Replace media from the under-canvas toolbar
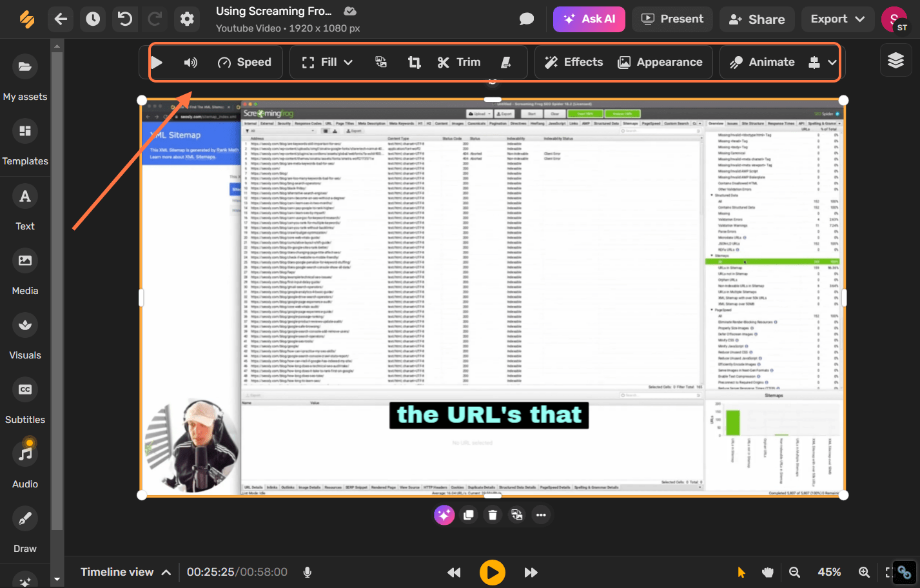 (x=516, y=514)
